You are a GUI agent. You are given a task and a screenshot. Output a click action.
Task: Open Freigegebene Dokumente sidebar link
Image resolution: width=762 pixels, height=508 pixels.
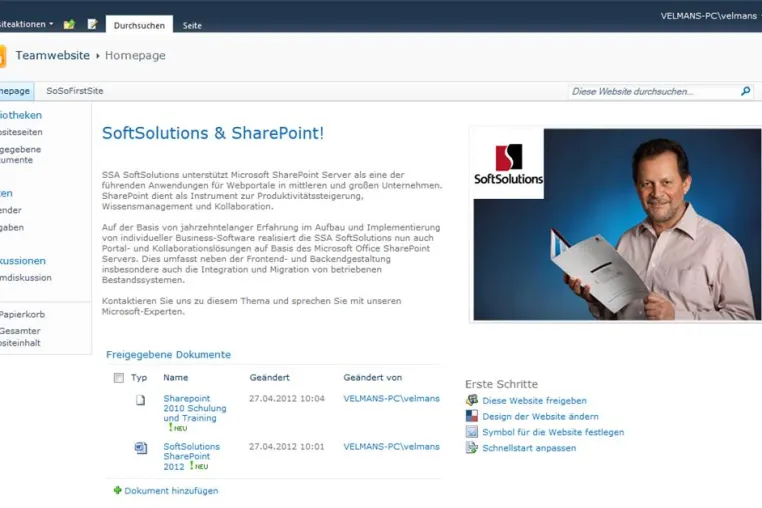[20, 155]
